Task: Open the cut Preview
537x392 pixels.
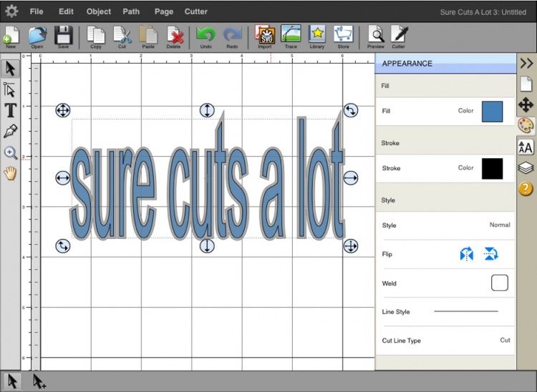Action: coord(376,37)
